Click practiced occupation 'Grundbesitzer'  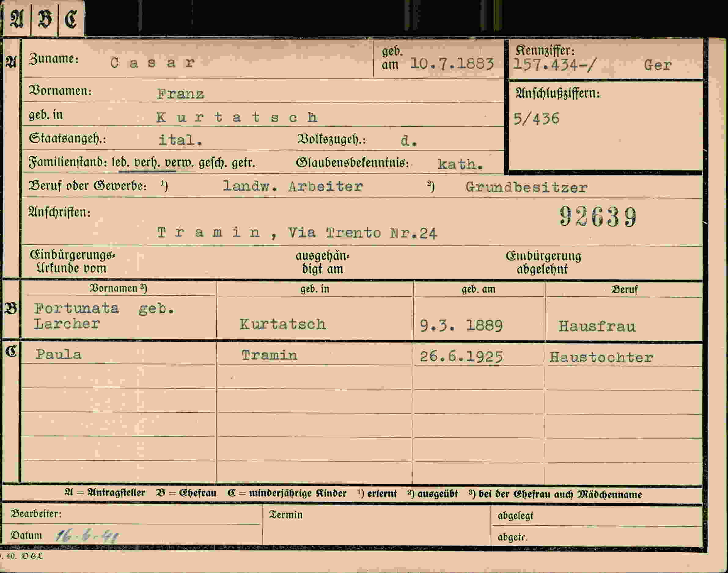(526, 187)
